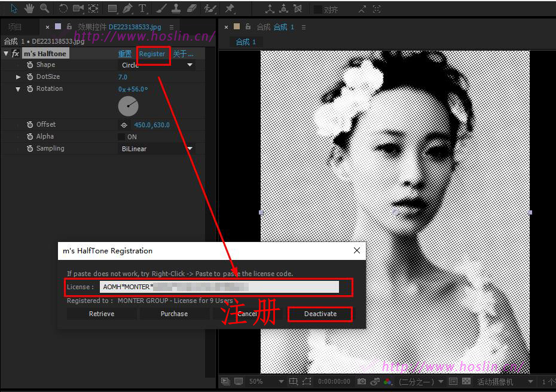
Task: Choose the View Axis mode icon
Action: [298, 9]
